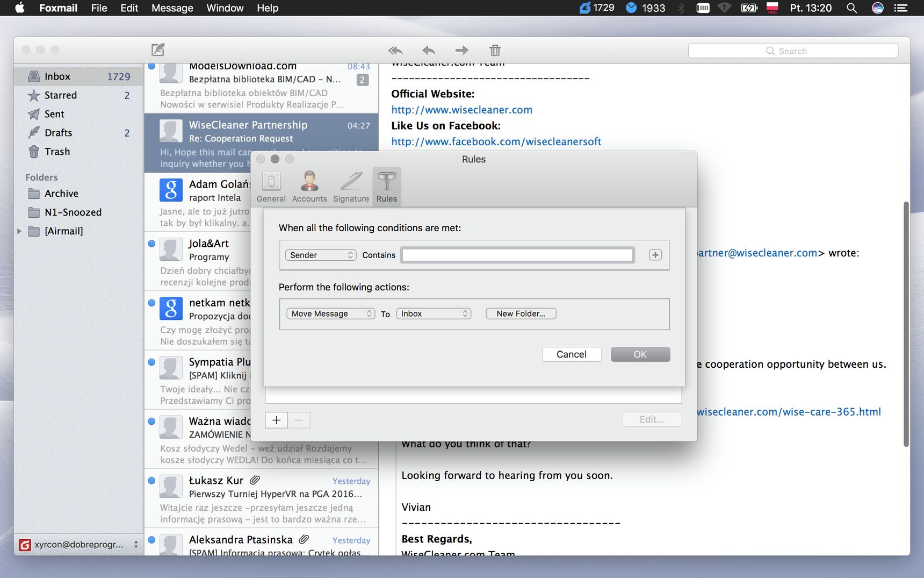Expand the [Airmail] folder disclosure triangle
924x578 pixels.
(x=19, y=231)
